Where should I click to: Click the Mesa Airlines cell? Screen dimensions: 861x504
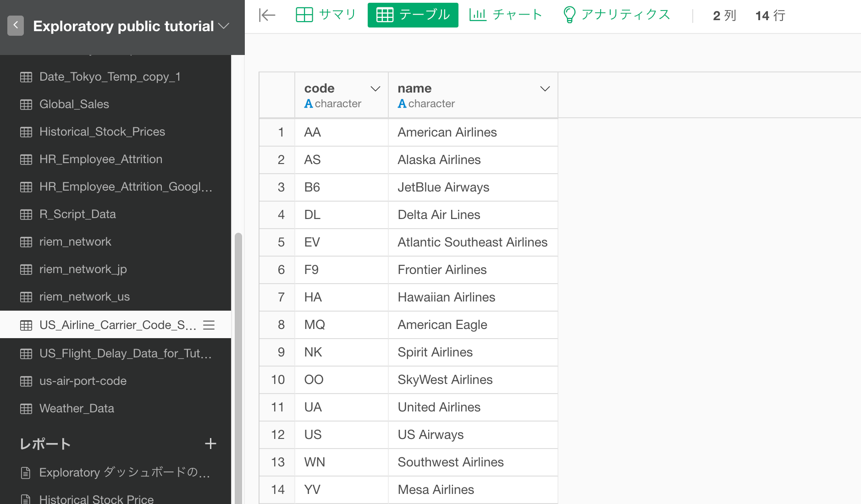point(473,490)
